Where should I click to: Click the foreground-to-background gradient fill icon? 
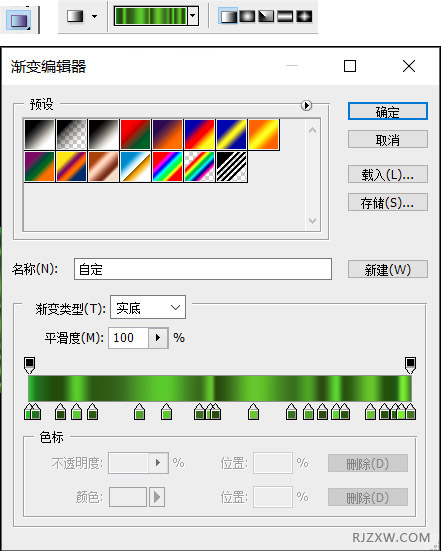[75, 16]
